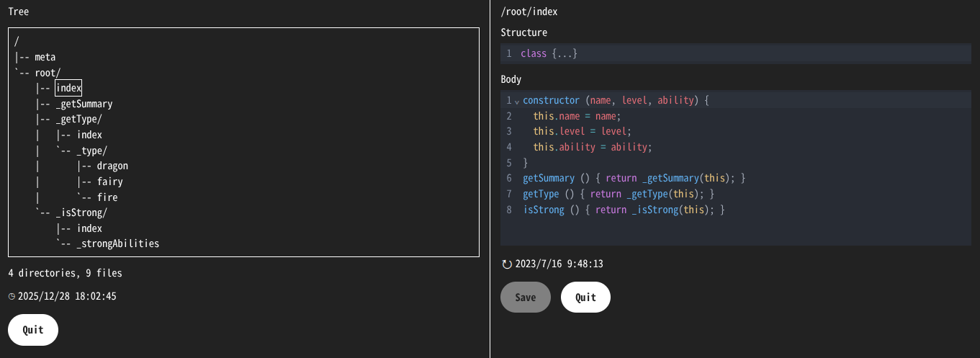Click the class keyword in the Structure editor
The height and width of the screenshot is (358, 980).
(x=534, y=54)
